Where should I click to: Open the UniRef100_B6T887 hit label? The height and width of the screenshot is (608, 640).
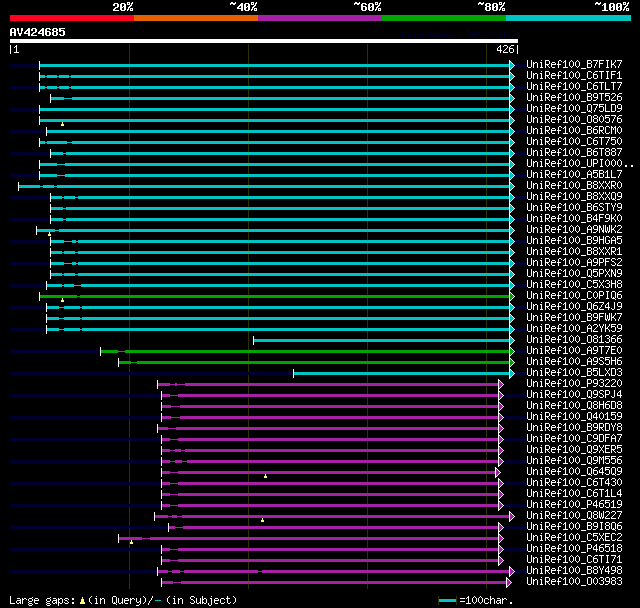click(574, 153)
